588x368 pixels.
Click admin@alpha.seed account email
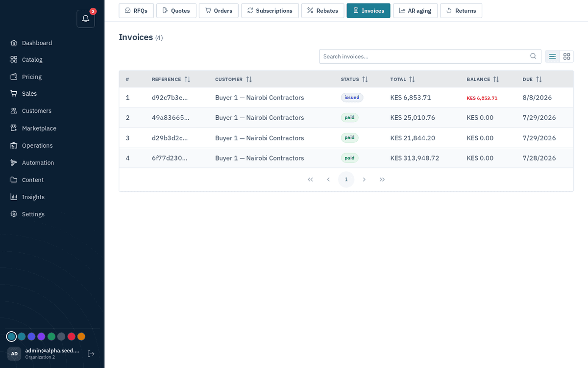pyautogui.click(x=52, y=351)
